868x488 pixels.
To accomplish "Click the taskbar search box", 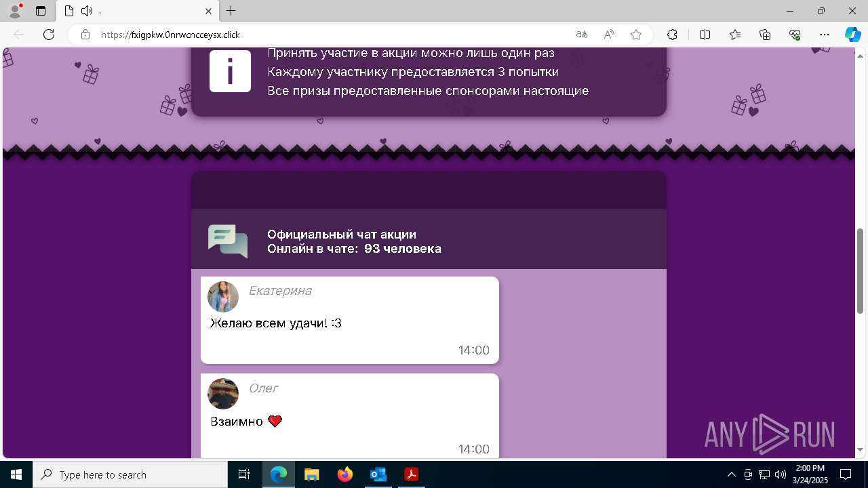I will click(130, 474).
